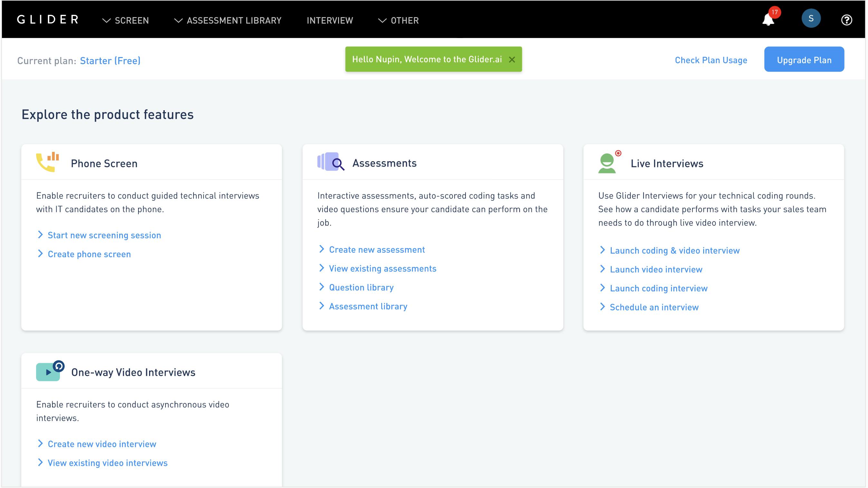Open the Check Plan Usage link
This screenshot has width=868, height=488.
pyautogui.click(x=711, y=60)
